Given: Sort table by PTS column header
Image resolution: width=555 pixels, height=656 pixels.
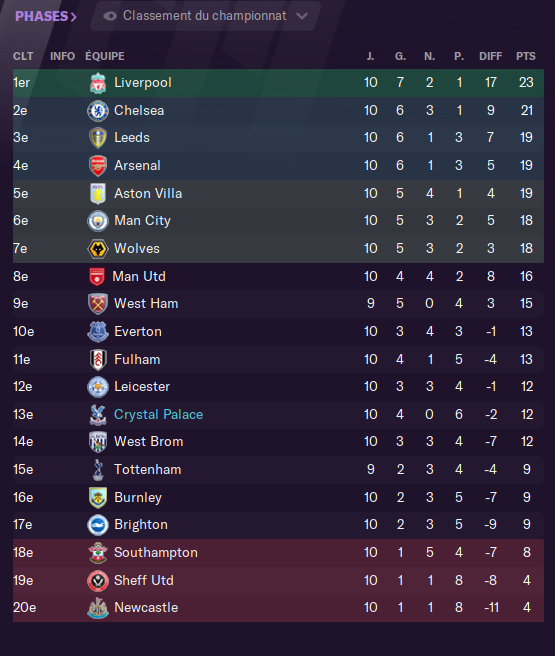Looking at the screenshot, I should pyautogui.click(x=526, y=56).
